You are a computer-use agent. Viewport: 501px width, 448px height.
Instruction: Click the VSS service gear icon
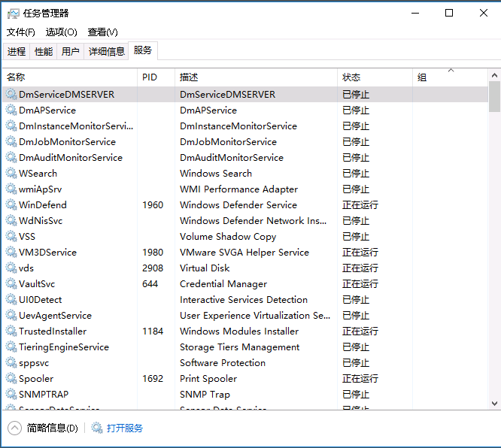(11, 236)
